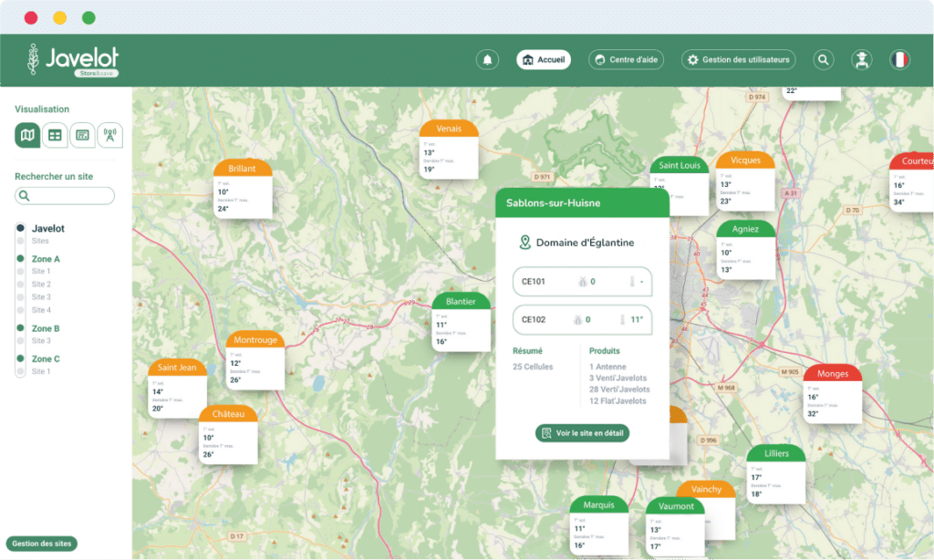Select the antenna visualisation icon
The image size is (934, 560).
[x=110, y=135]
